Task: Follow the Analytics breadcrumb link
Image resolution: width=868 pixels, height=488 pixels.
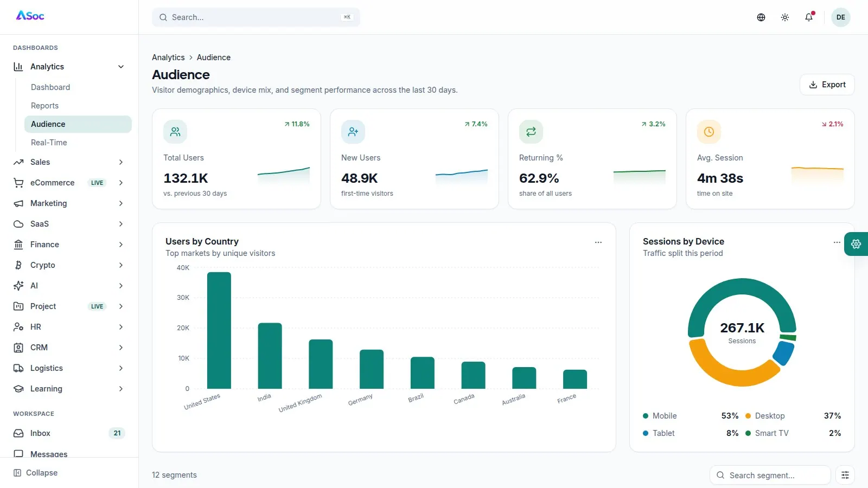Action: tap(168, 57)
